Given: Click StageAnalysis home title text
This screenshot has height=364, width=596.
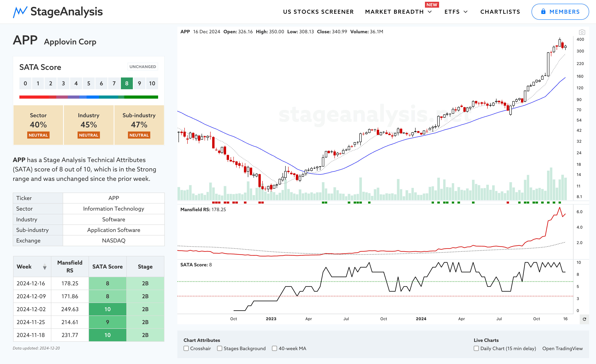Looking at the screenshot, I should pos(67,12).
